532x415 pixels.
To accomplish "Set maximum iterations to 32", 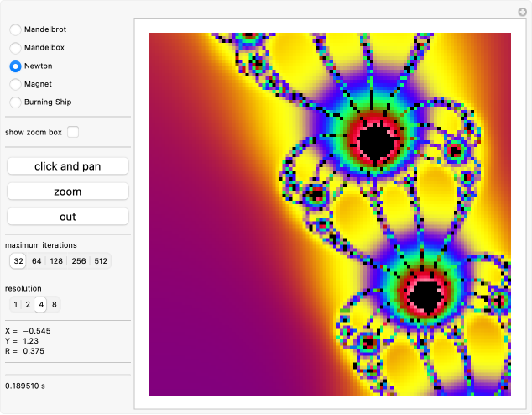I will (18, 261).
